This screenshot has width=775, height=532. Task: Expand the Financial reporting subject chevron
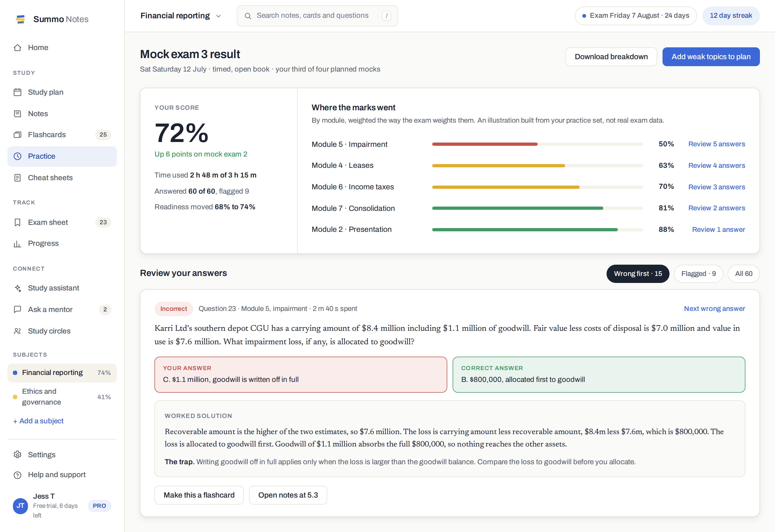(x=219, y=16)
